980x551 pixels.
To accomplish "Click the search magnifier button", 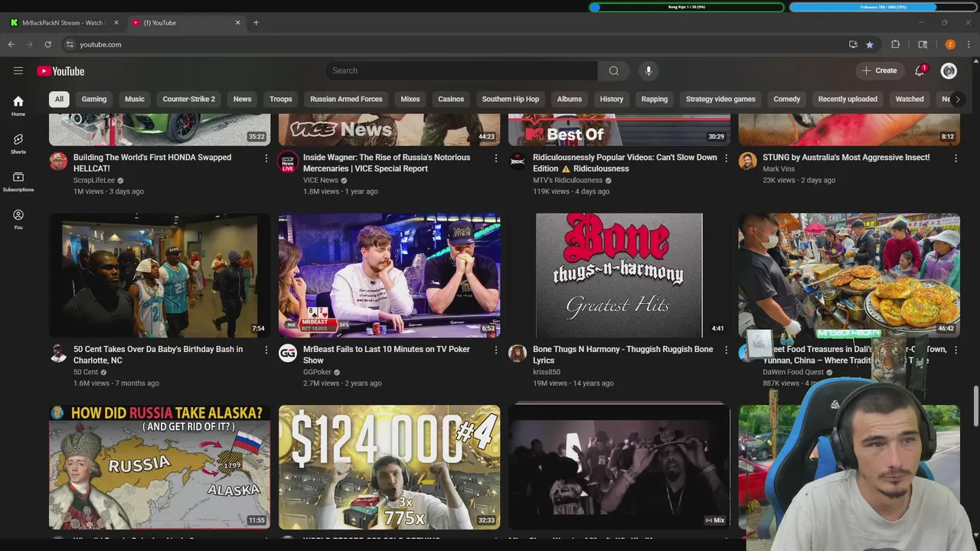I will pos(613,70).
